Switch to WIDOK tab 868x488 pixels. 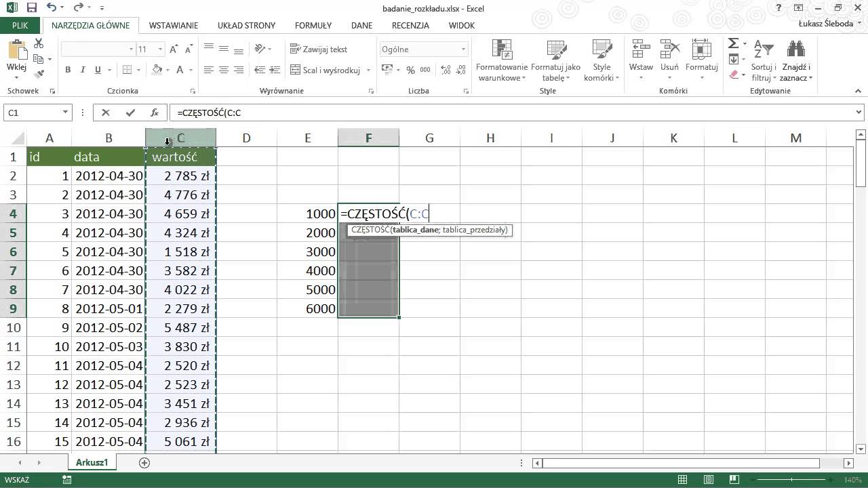461,25
